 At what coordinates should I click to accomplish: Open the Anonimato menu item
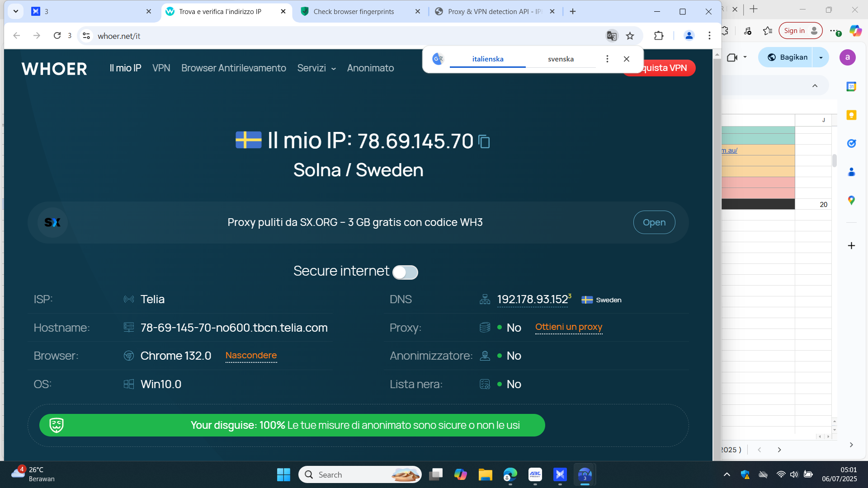click(x=370, y=68)
